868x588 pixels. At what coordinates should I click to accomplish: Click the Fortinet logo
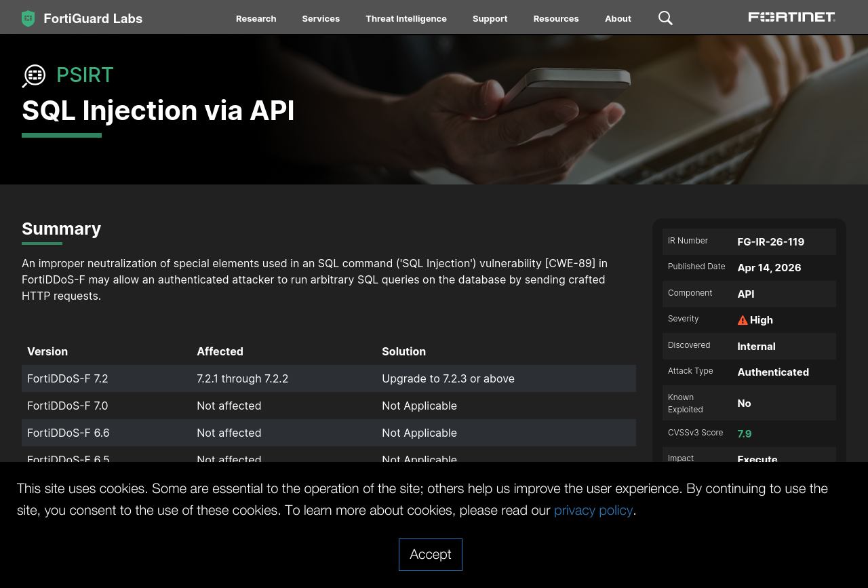point(791,17)
